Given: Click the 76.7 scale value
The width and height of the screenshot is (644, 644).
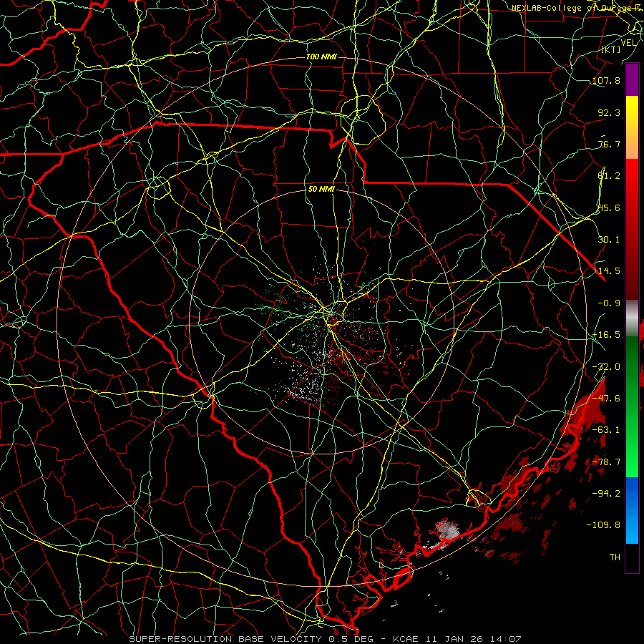Looking at the screenshot, I should pyautogui.click(x=609, y=144).
